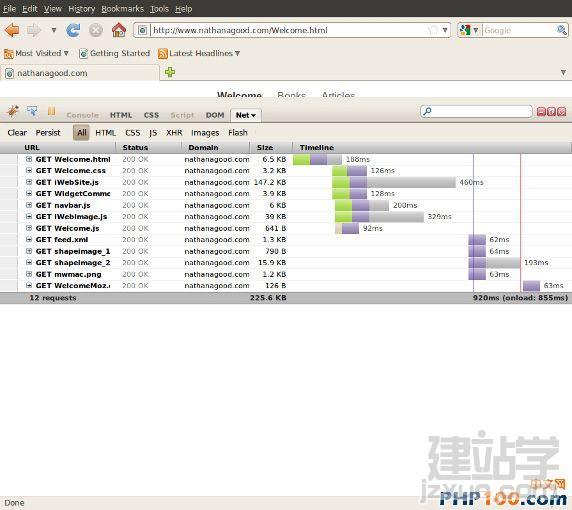Image resolution: width=572 pixels, height=510 pixels.
Task: Expand the GET Welcome.html request row
Action: click(29, 159)
